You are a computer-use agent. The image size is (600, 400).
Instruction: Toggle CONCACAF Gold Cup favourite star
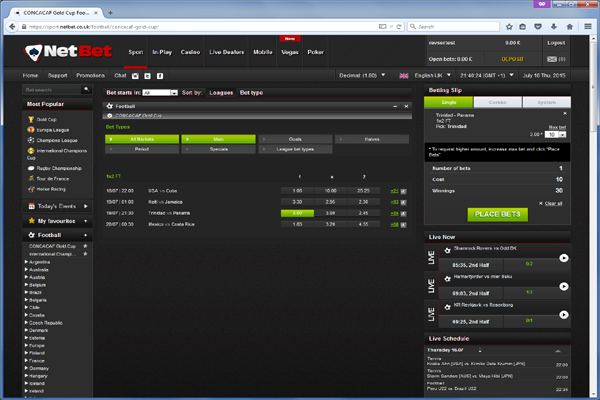pyautogui.click(x=85, y=246)
